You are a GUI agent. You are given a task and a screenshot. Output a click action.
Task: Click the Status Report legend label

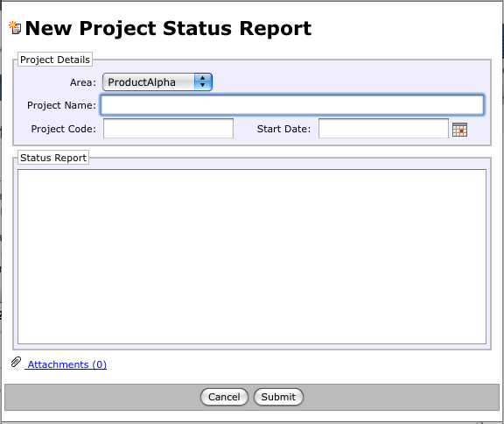point(53,158)
